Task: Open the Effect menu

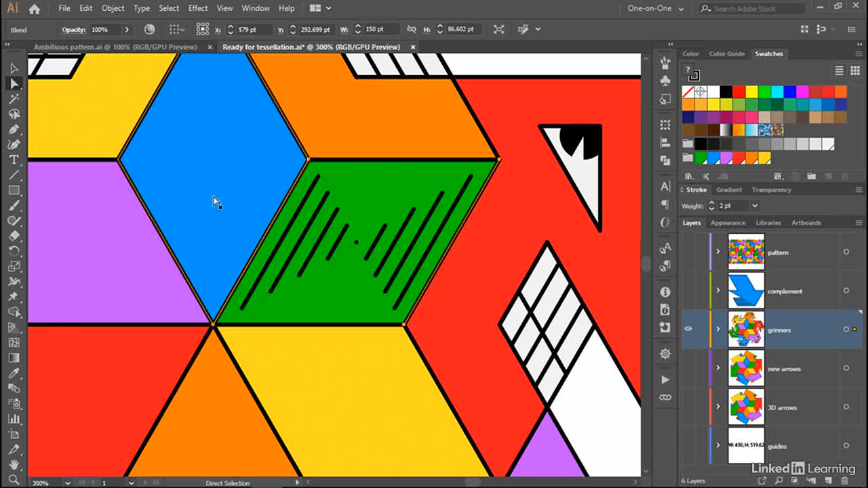Action: [198, 8]
